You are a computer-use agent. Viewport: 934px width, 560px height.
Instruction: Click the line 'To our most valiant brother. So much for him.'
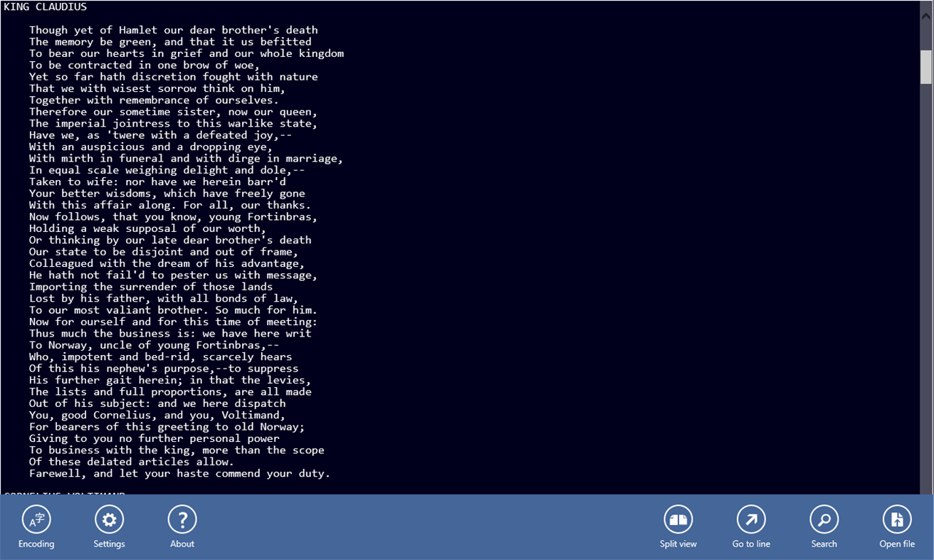click(x=174, y=310)
